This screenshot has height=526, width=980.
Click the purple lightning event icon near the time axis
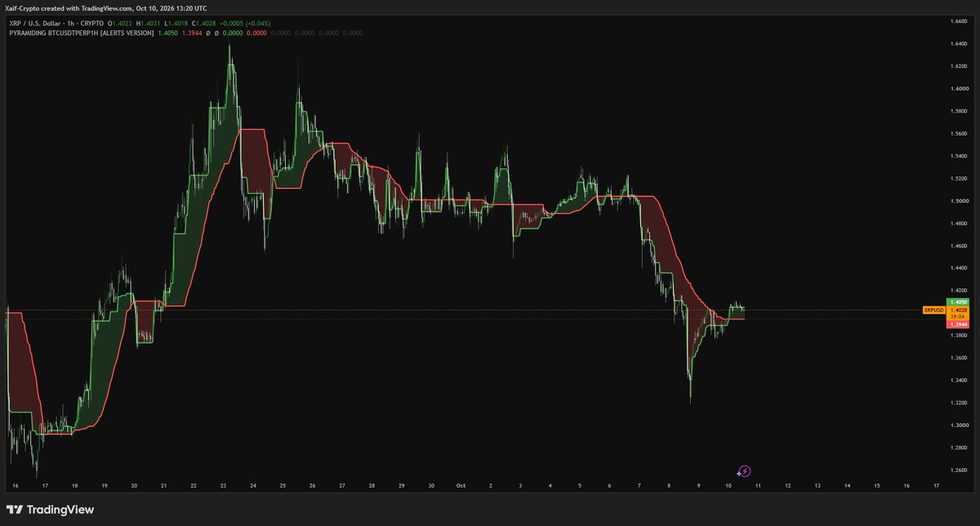tap(744, 471)
